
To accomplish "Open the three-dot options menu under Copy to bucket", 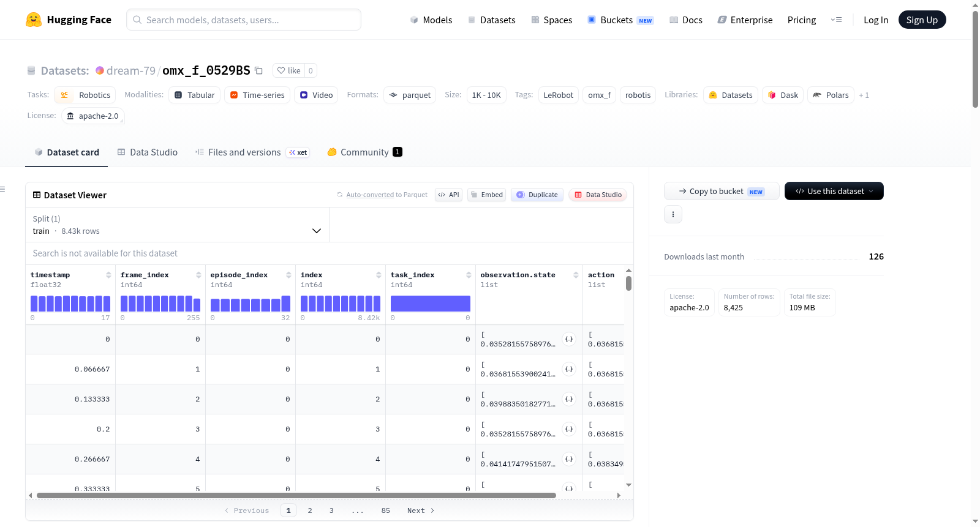I will pyautogui.click(x=673, y=214).
